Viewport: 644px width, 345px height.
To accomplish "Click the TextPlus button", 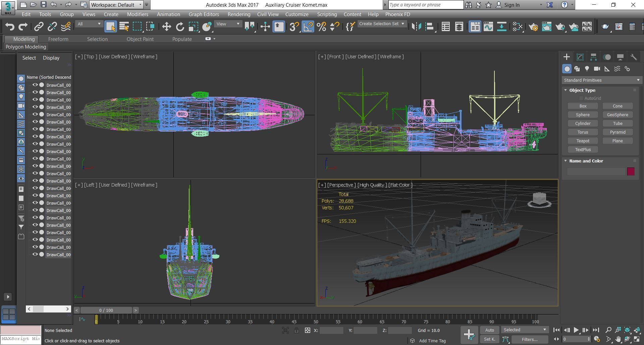I will [583, 149].
